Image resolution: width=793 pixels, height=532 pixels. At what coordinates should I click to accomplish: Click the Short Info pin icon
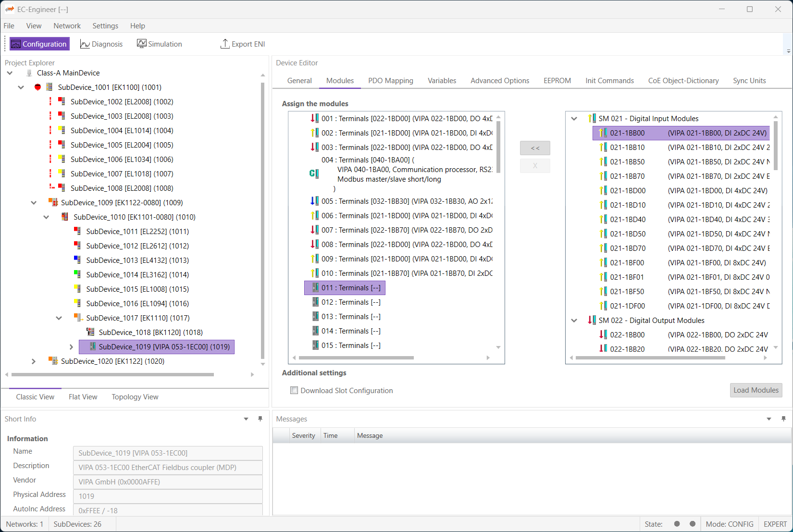coord(260,419)
